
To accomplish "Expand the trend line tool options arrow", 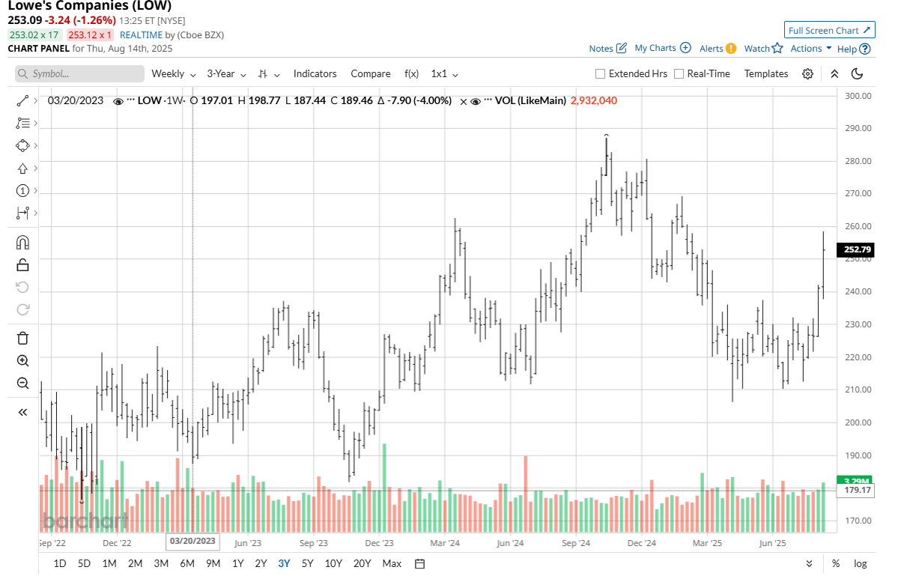I will click(35, 100).
